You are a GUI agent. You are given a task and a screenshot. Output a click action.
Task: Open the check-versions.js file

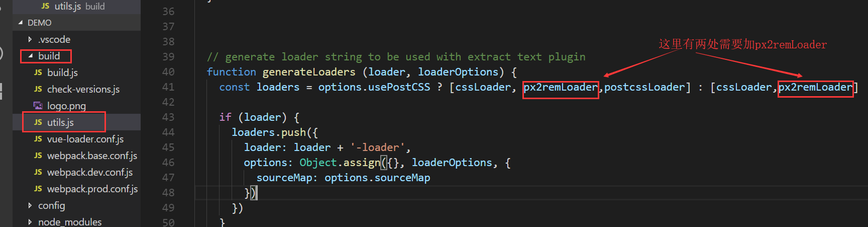pos(83,89)
